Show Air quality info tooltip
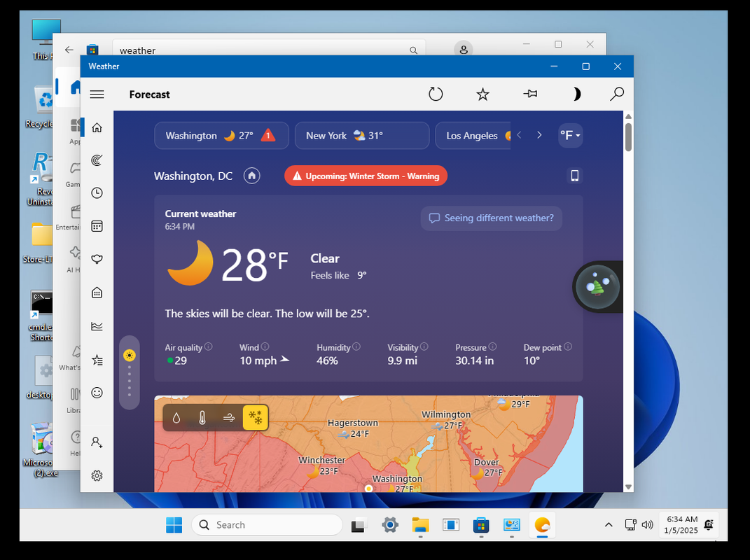Image resolution: width=750 pixels, height=560 pixels. [209, 346]
